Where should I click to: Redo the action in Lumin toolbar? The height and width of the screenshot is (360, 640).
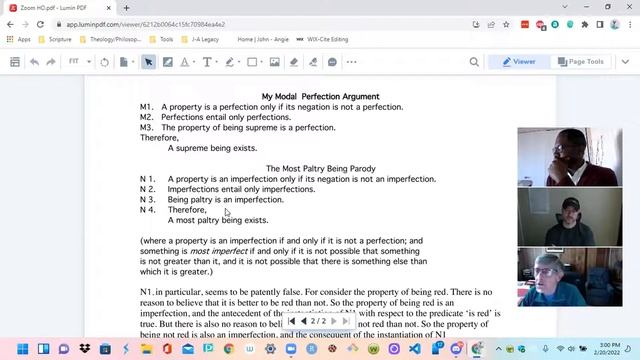coord(51,62)
